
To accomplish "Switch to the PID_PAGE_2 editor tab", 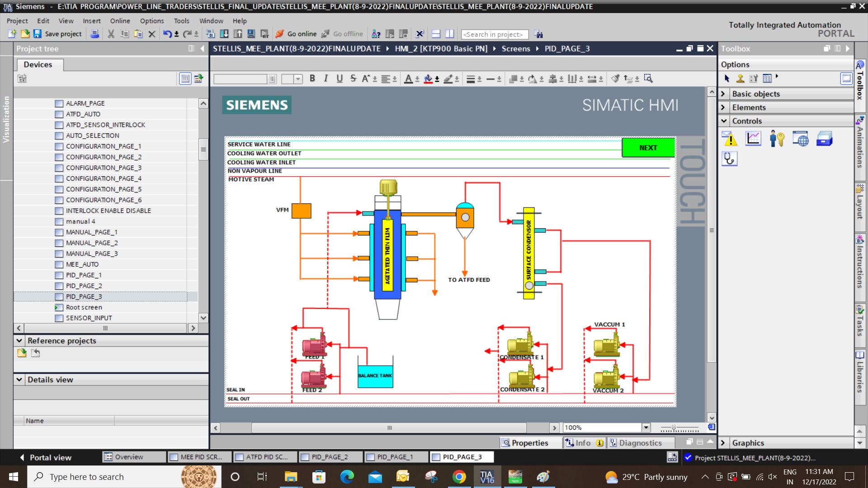I will 330,457.
